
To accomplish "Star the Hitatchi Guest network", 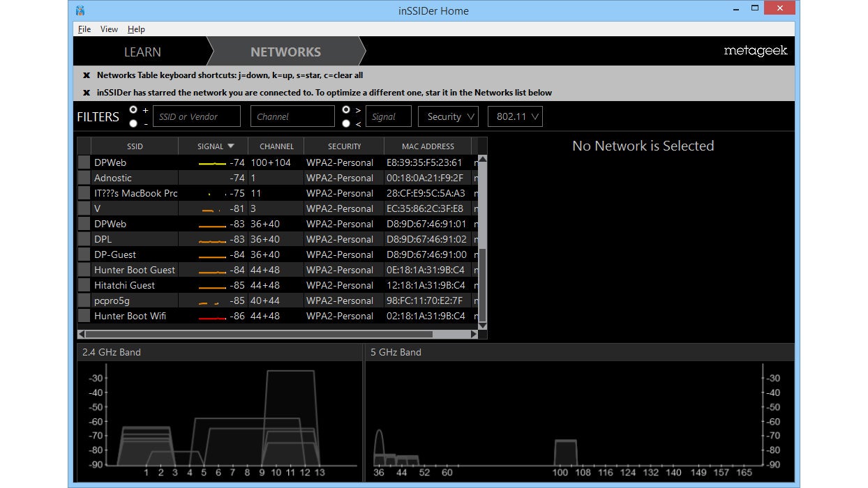I will (x=84, y=285).
